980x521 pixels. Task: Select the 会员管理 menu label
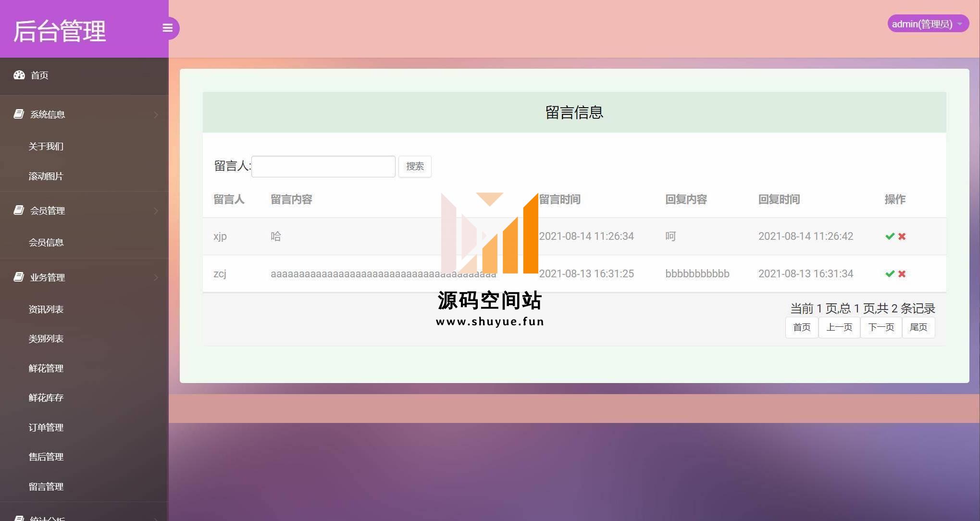(x=48, y=211)
